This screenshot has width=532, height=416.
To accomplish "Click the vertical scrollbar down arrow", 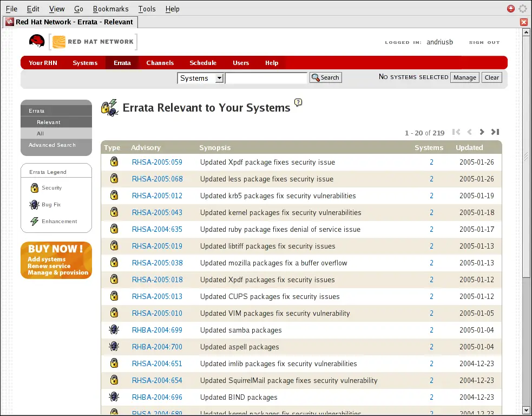I will click(527, 411).
